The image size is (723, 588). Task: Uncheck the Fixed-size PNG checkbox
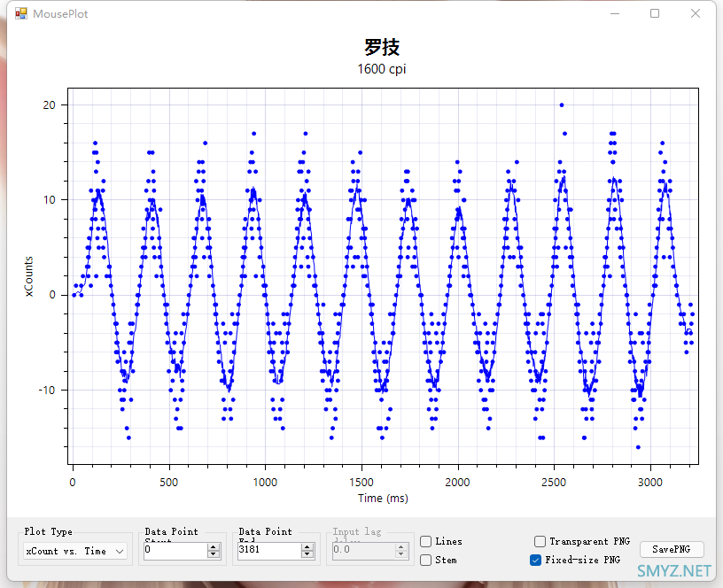click(x=535, y=560)
